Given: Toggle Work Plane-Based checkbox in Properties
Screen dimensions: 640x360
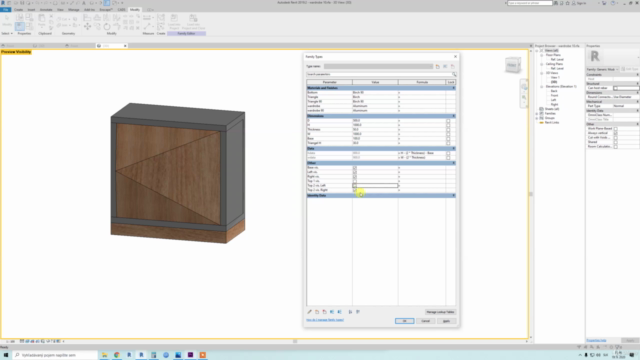Looking at the screenshot, I should click(x=616, y=129).
